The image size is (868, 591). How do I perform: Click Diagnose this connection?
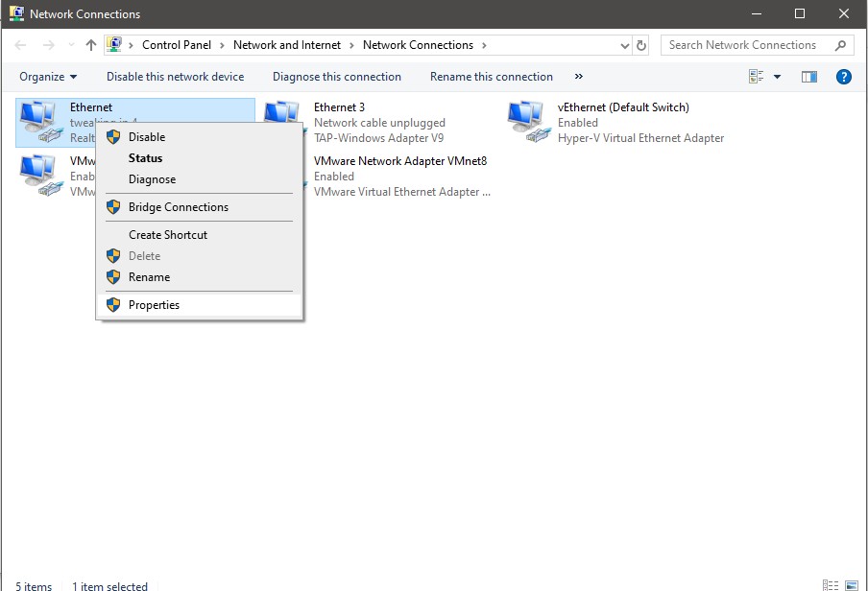tap(337, 77)
